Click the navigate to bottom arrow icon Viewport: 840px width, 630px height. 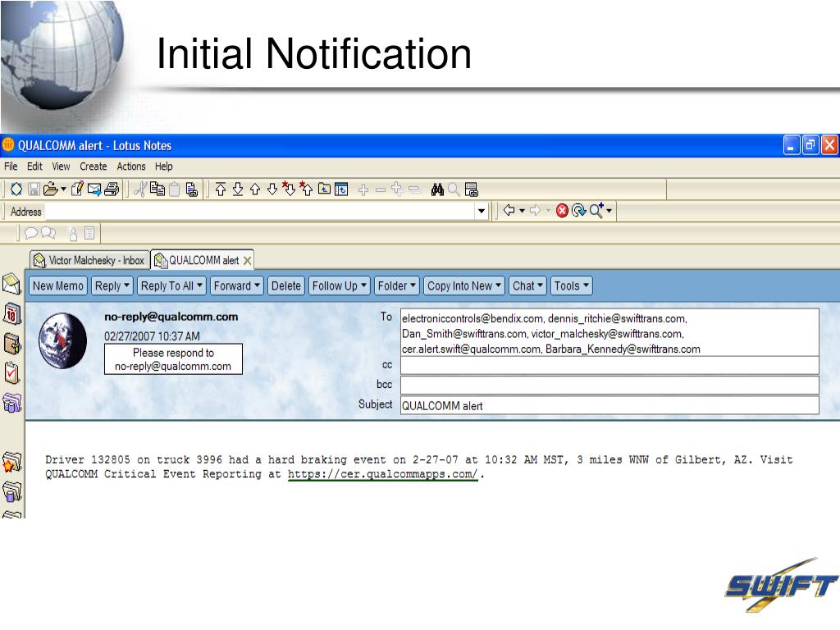238,189
